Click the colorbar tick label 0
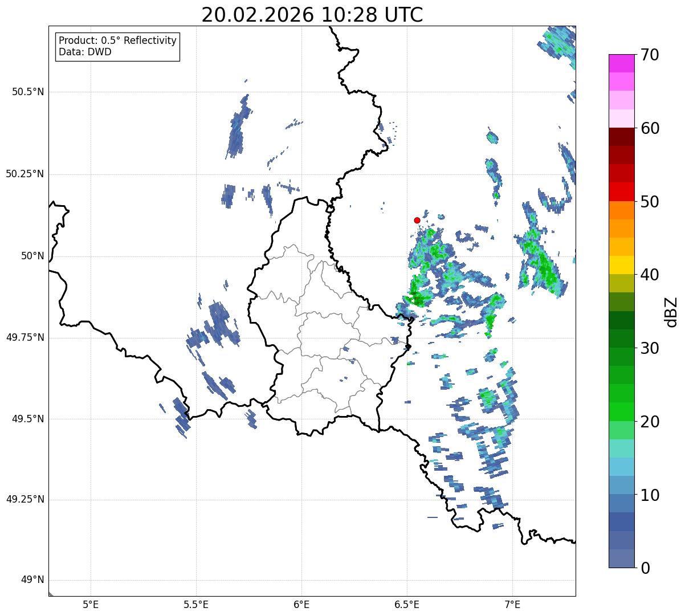This screenshot has width=685, height=616. (645, 568)
